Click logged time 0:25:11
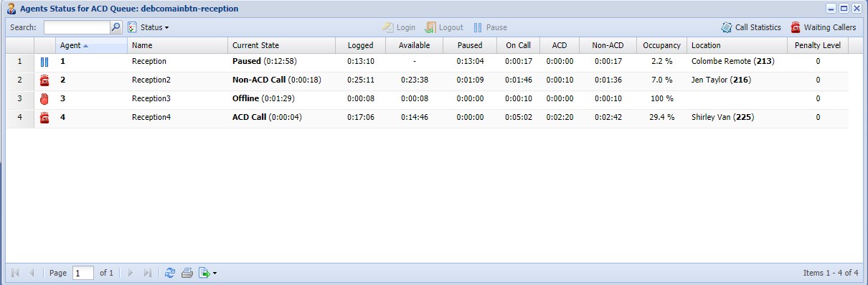The image size is (868, 285). click(x=360, y=80)
